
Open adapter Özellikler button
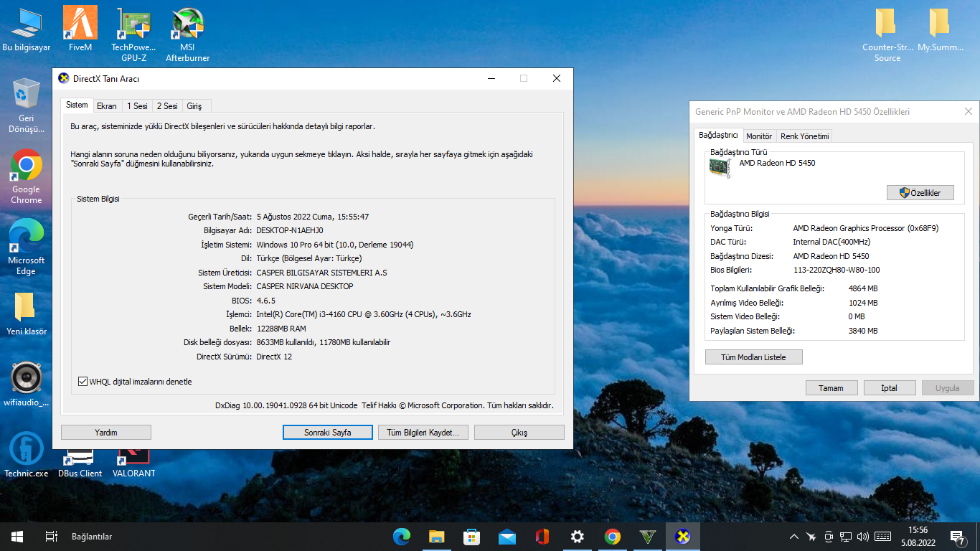[x=920, y=193]
